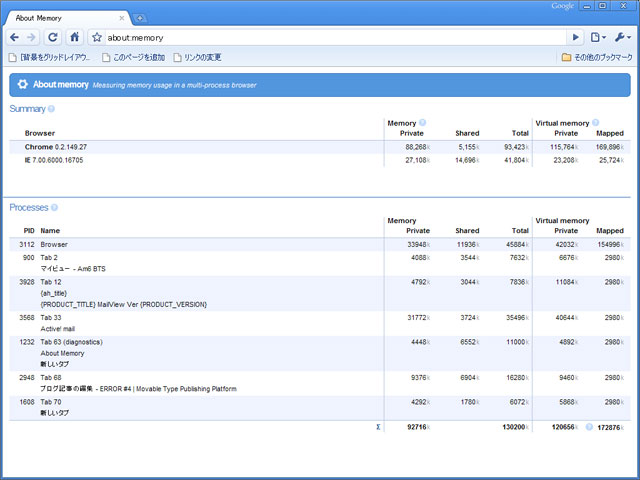Screen dimensions: 640x480
Task: Open the new tab plus button
Action: pyautogui.click(x=141, y=18)
